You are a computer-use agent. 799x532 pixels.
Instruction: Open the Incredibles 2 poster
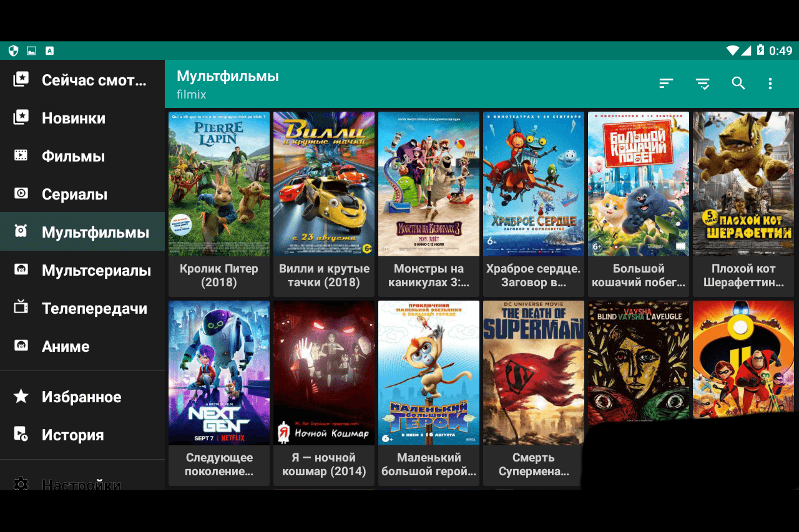tap(743, 359)
